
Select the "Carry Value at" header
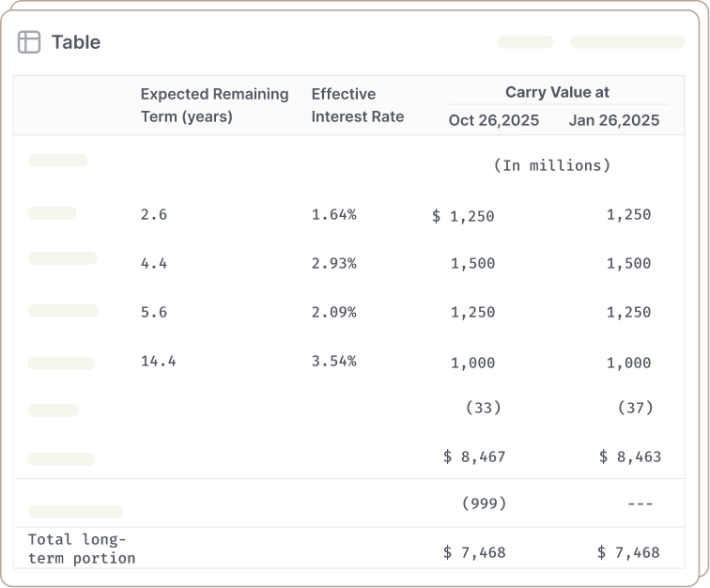[x=557, y=92]
